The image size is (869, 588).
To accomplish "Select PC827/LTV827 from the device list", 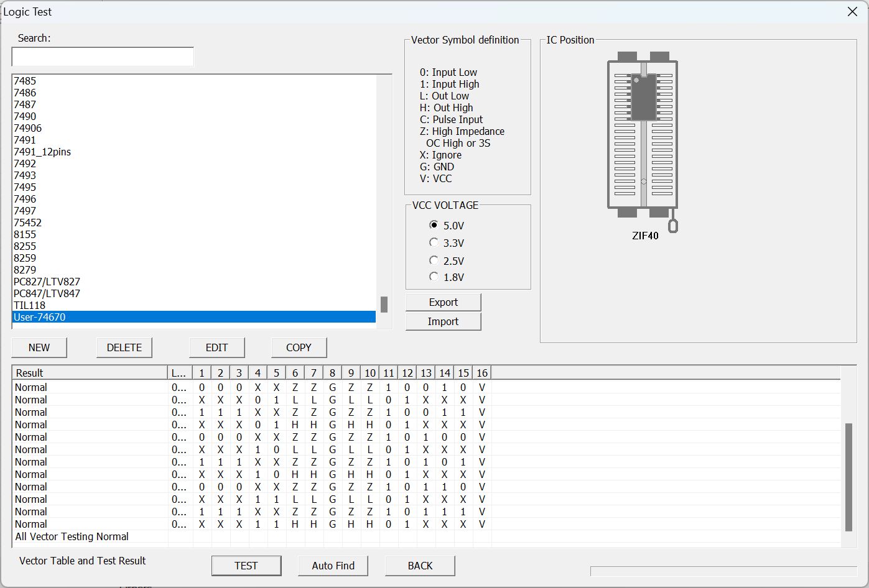I will pyautogui.click(x=47, y=282).
